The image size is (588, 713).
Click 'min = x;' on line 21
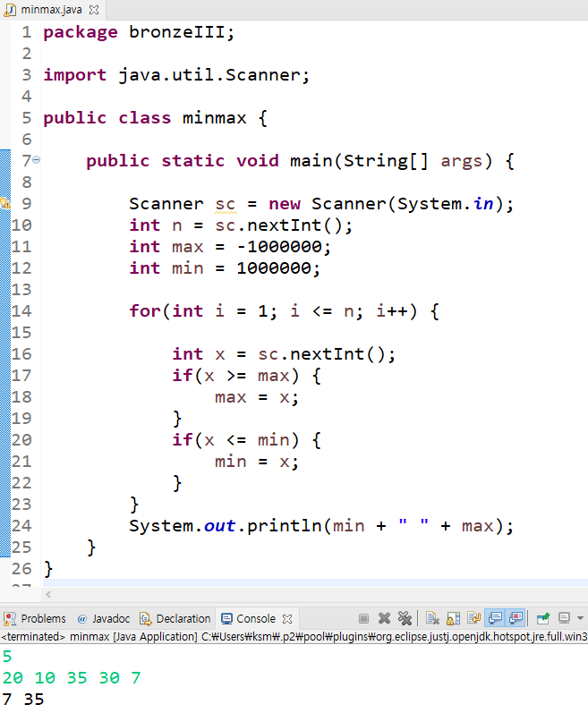tap(257, 462)
